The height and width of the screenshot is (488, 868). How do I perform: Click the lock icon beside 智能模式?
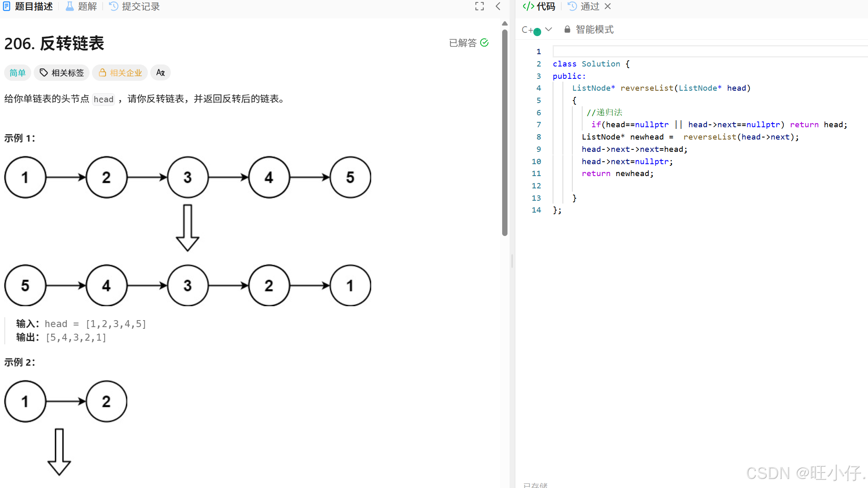(567, 29)
